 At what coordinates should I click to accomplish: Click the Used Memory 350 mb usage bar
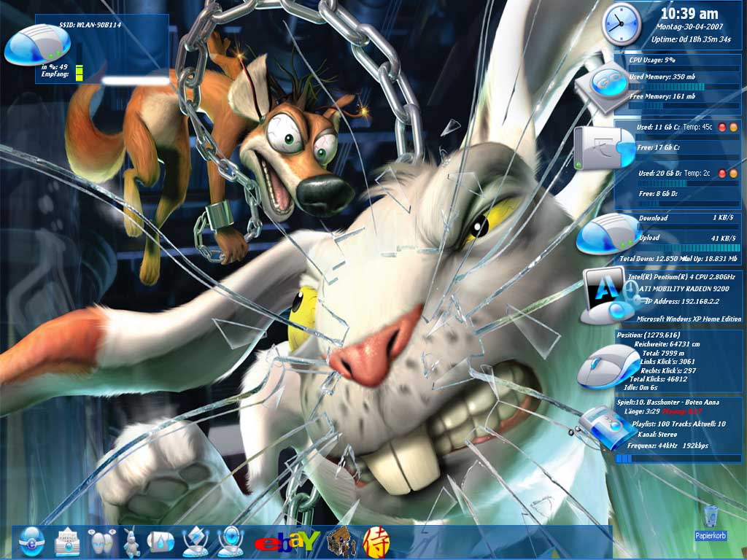tap(686, 87)
